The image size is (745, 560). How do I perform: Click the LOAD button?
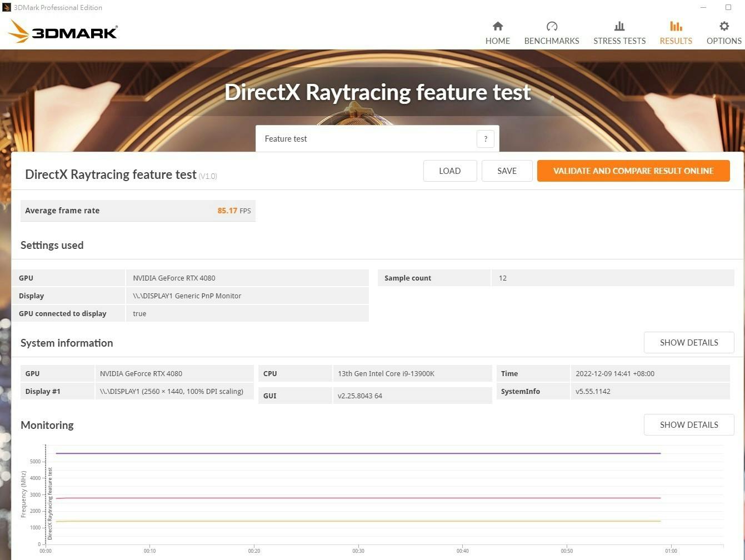[x=450, y=171]
